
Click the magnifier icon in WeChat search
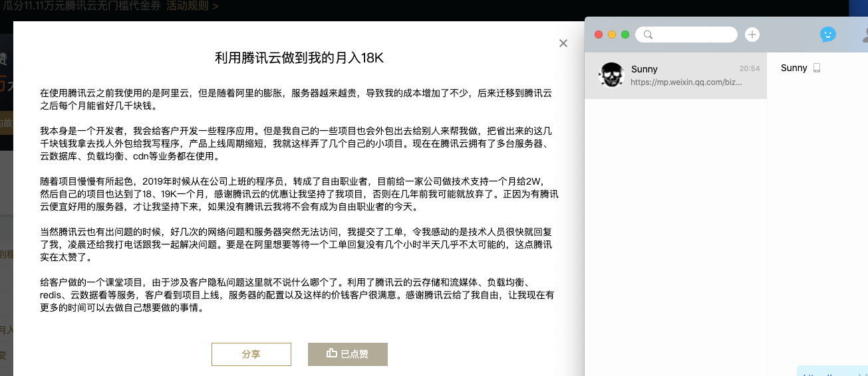tap(649, 35)
